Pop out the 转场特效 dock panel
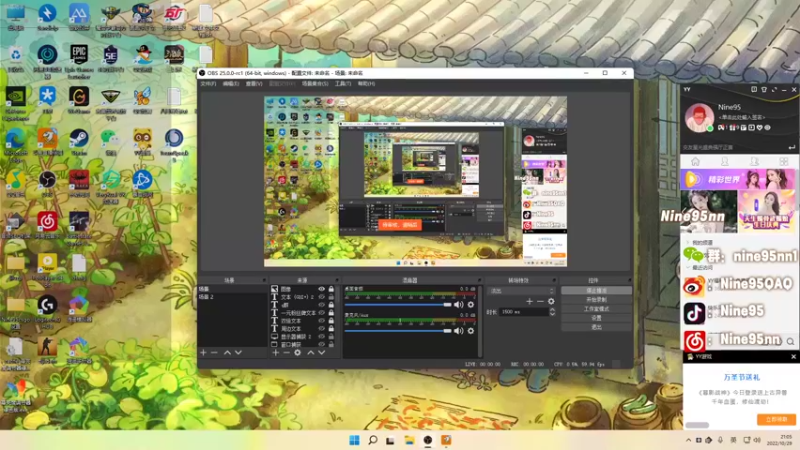800x450 pixels. point(554,280)
